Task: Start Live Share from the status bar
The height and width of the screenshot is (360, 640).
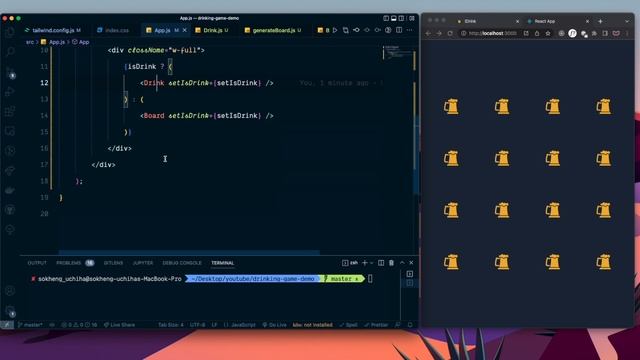Action: [119, 325]
